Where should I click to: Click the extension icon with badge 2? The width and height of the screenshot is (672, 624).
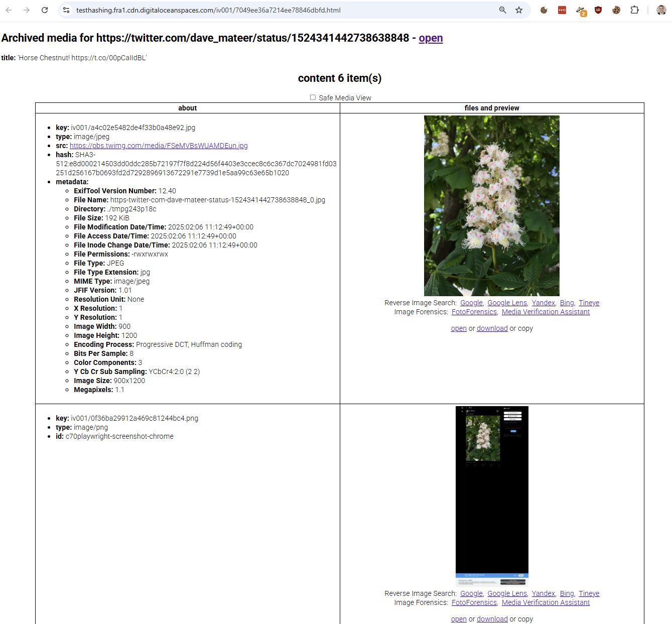[x=581, y=11]
